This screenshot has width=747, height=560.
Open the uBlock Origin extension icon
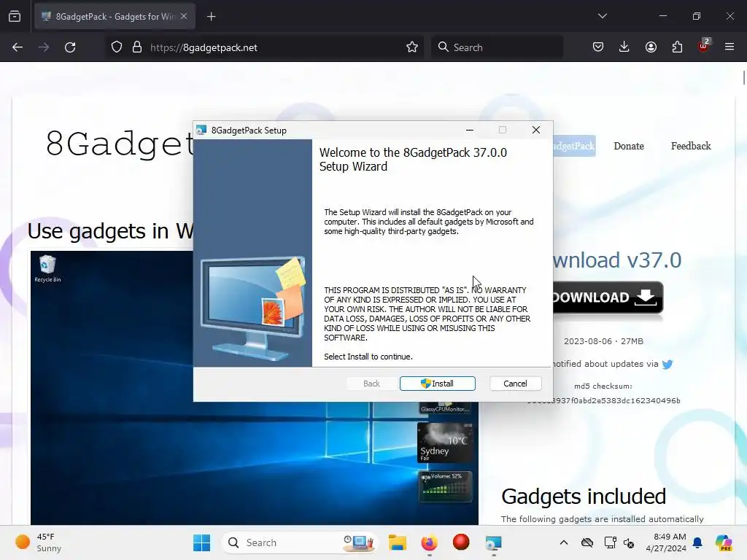(x=703, y=46)
